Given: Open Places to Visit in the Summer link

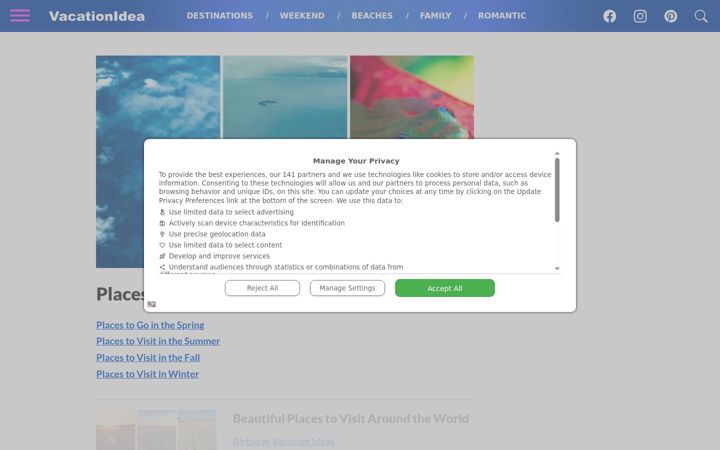Looking at the screenshot, I should click(x=158, y=341).
